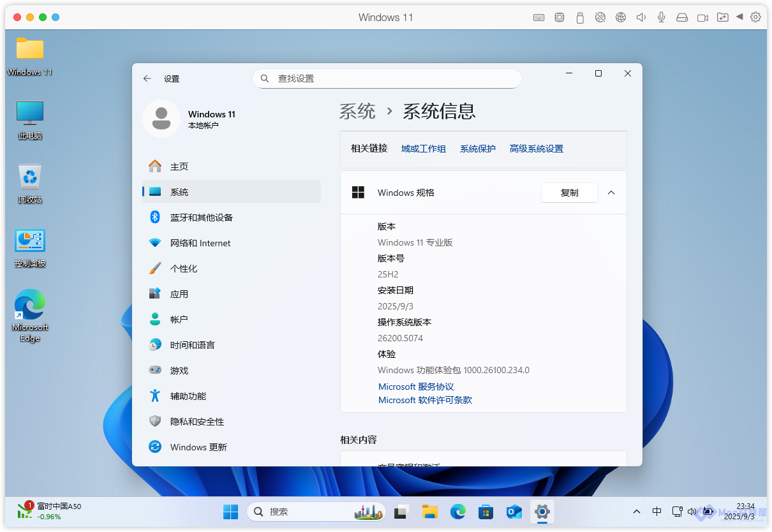Select the 控制面板 desktop icon
Viewport: 772px width, 532px height.
(x=30, y=248)
